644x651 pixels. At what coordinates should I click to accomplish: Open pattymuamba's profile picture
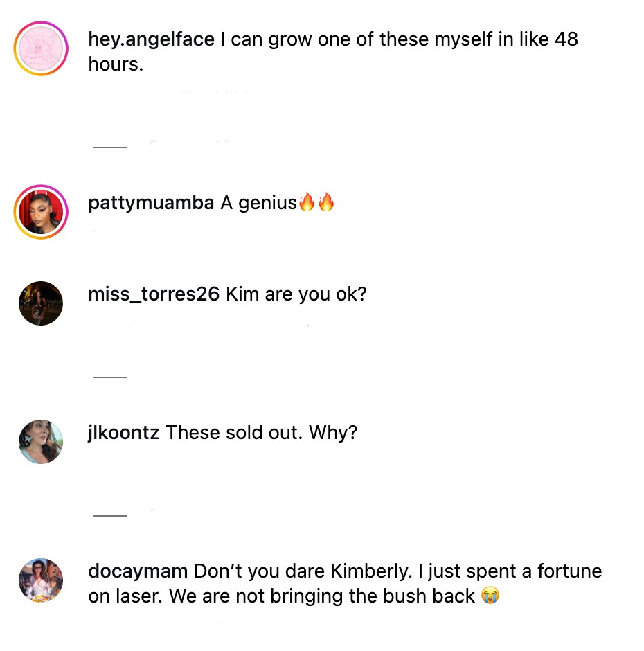click(40, 210)
